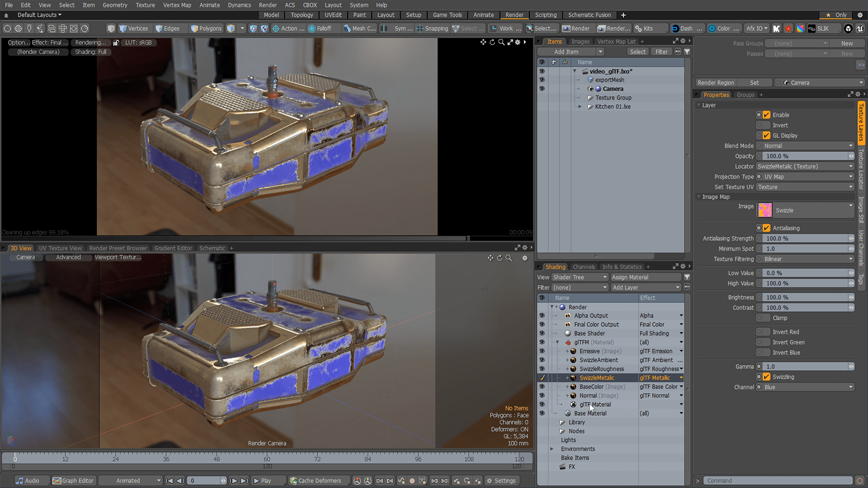Collapse the glTFM material group

(x=557, y=342)
